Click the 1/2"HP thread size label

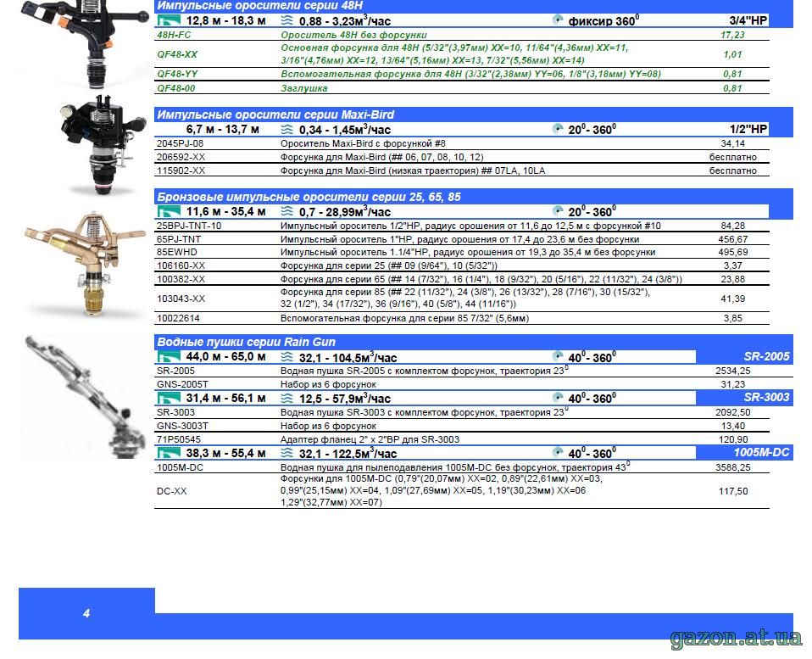click(x=748, y=129)
